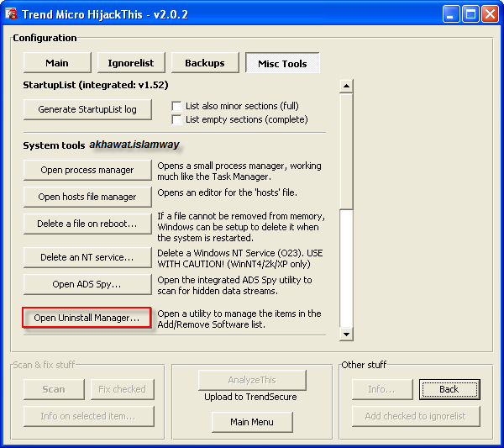The height and width of the screenshot is (448, 504).
Task: Click Delete an NT service button
Action: [x=87, y=257]
